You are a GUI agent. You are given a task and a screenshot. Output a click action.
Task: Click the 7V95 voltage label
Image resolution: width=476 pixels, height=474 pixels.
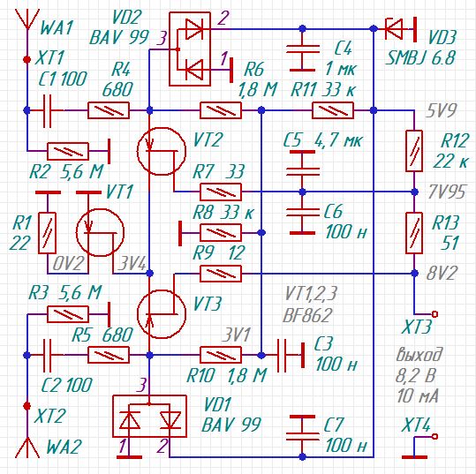click(446, 192)
